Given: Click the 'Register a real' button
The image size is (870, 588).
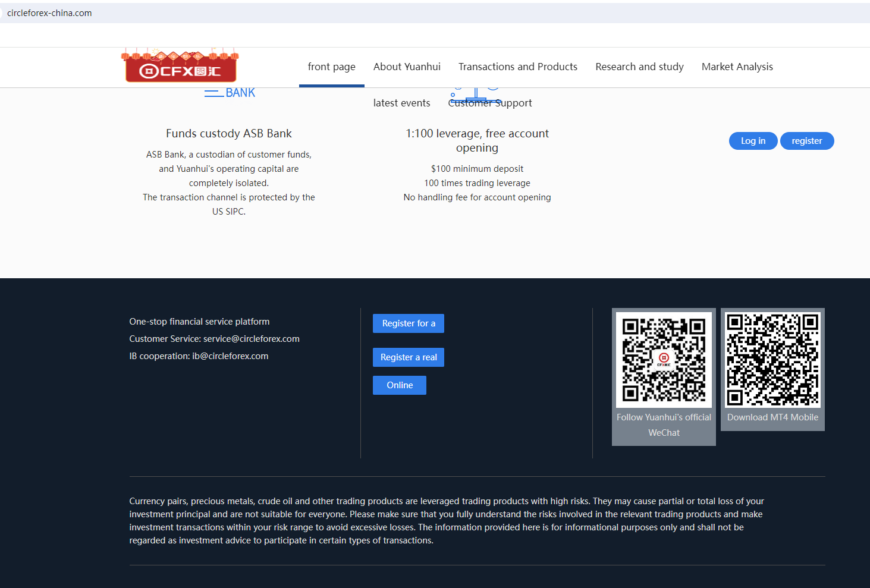Looking at the screenshot, I should [x=409, y=357].
